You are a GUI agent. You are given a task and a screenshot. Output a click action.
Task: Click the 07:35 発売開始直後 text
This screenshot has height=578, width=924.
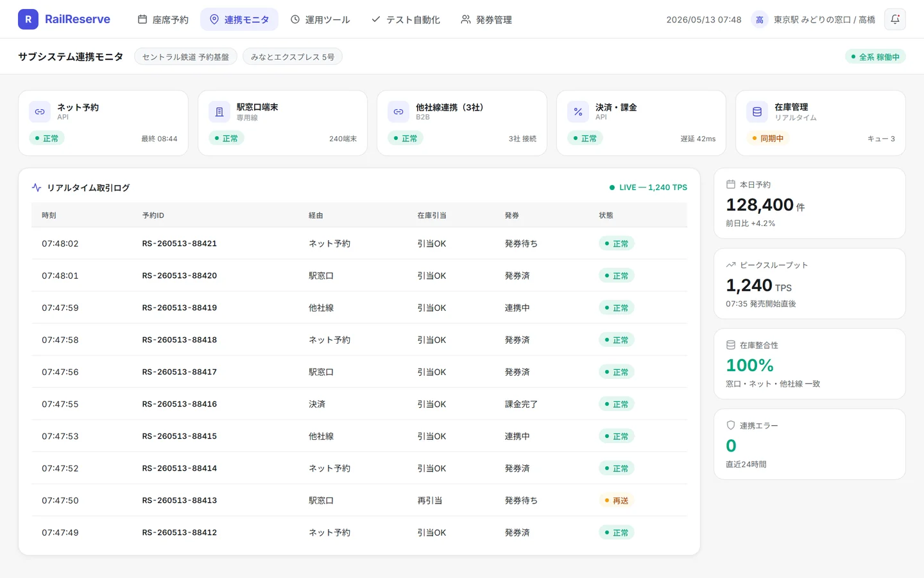[x=761, y=304]
